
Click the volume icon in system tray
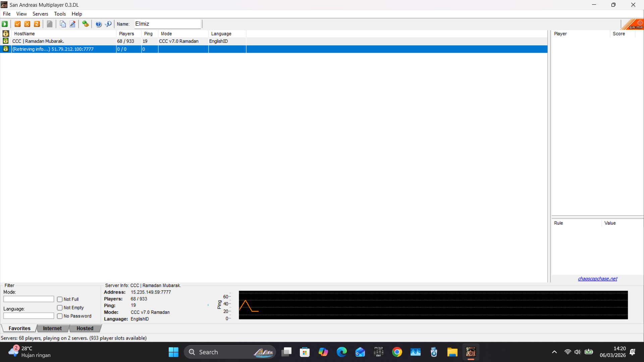(x=577, y=352)
